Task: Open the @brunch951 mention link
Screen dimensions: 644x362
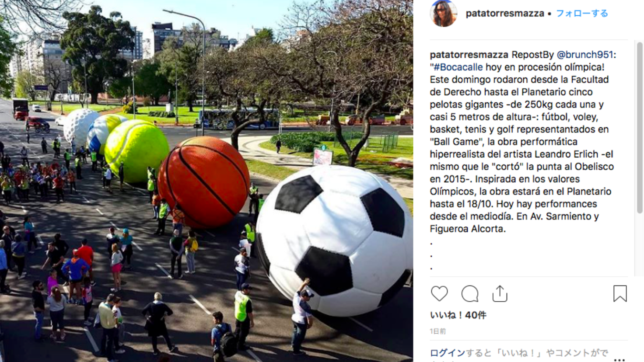Action: point(584,55)
